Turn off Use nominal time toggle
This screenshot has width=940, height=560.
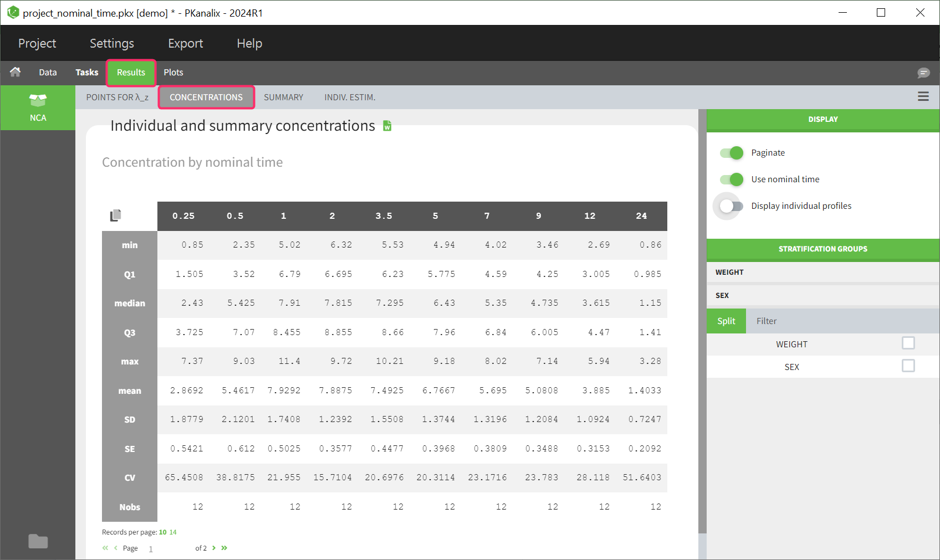[x=732, y=179]
